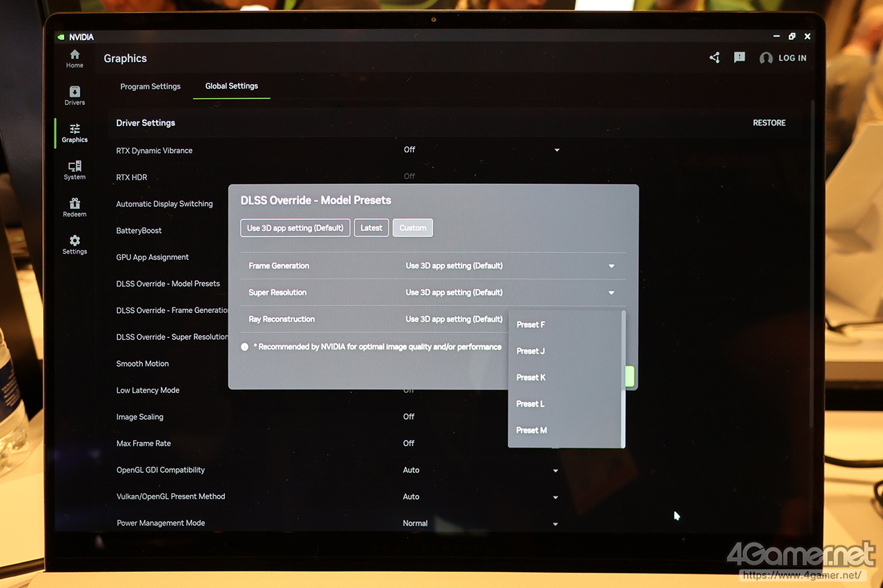The width and height of the screenshot is (883, 588).
Task: Open the RTX Dynamic Vibrance dropdown
Action: (x=557, y=150)
